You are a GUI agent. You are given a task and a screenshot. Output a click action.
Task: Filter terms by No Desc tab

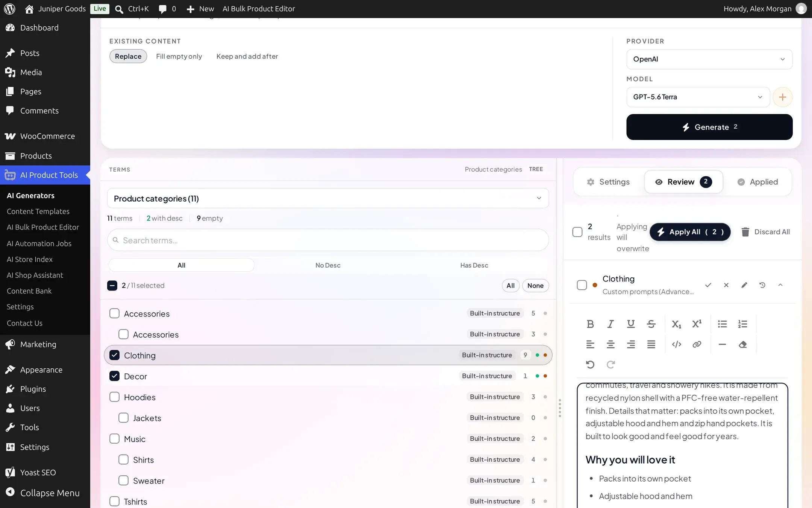click(x=328, y=265)
